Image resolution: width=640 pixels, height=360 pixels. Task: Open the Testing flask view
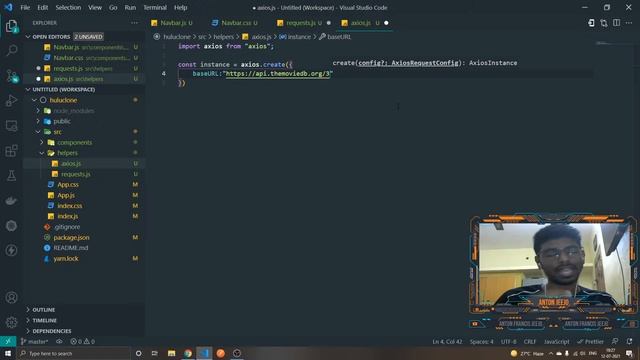tap(11, 176)
